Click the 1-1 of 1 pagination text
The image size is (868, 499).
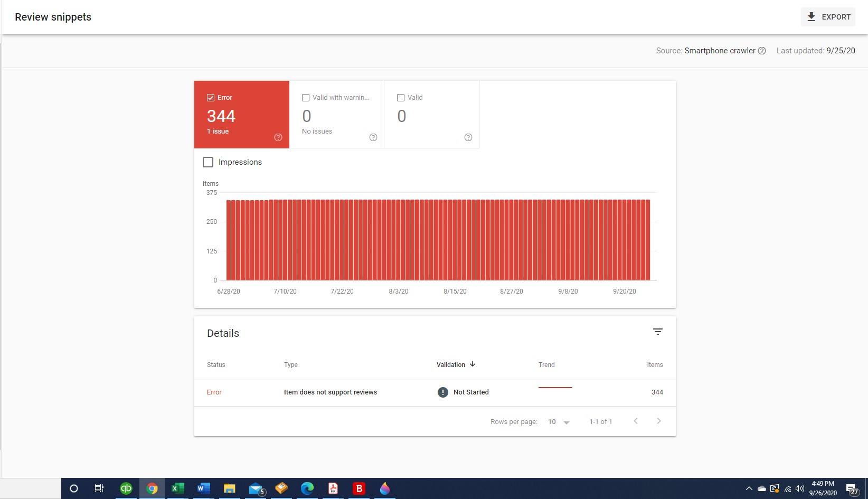pyautogui.click(x=601, y=422)
